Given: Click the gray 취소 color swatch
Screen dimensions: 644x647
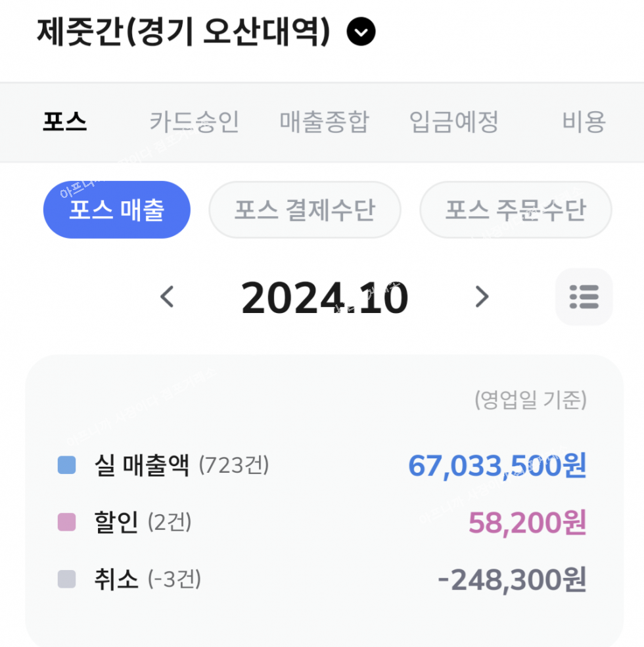Looking at the screenshot, I should (66, 580).
